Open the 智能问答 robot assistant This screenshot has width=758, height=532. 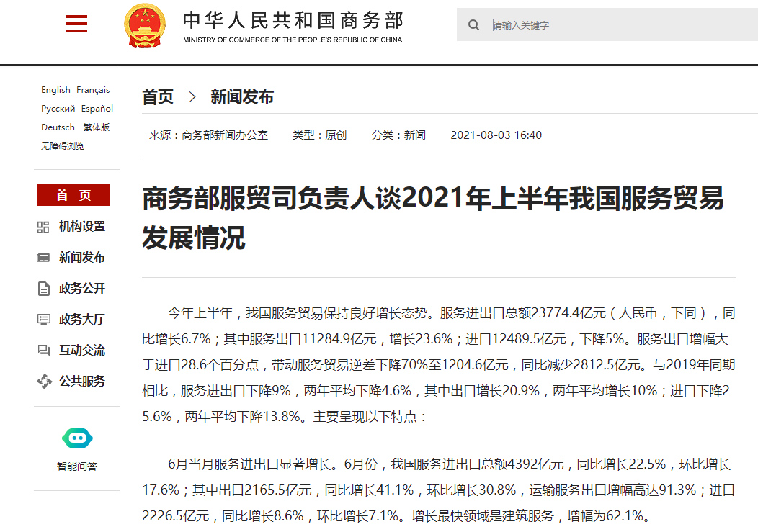point(77,438)
